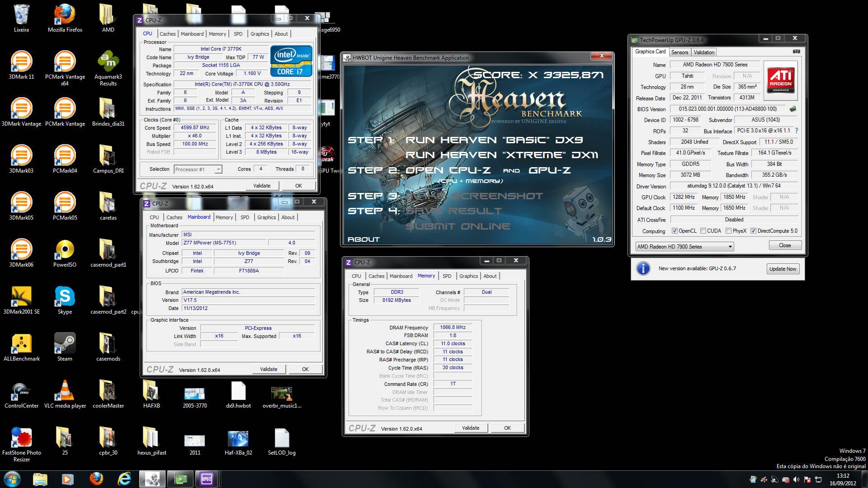The height and width of the screenshot is (488, 868).
Task: Open the Windows Start menu orb
Action: 12,479
